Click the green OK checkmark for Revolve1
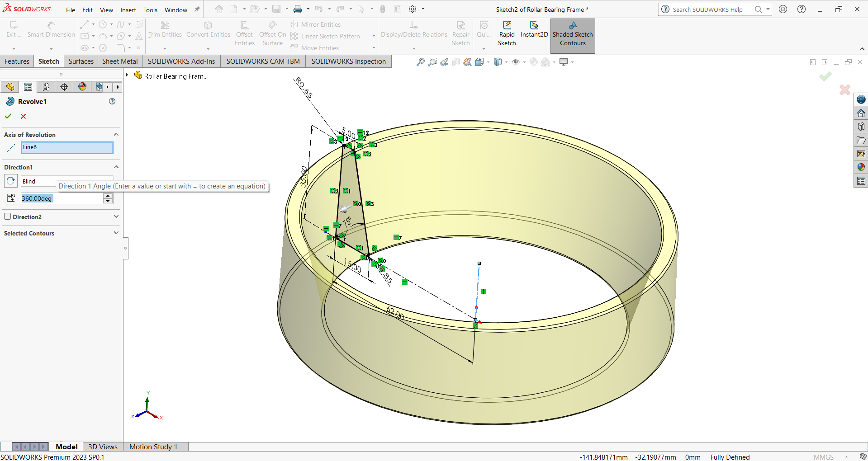The height and width of the screenshot is (461, 868). point(8,116)
